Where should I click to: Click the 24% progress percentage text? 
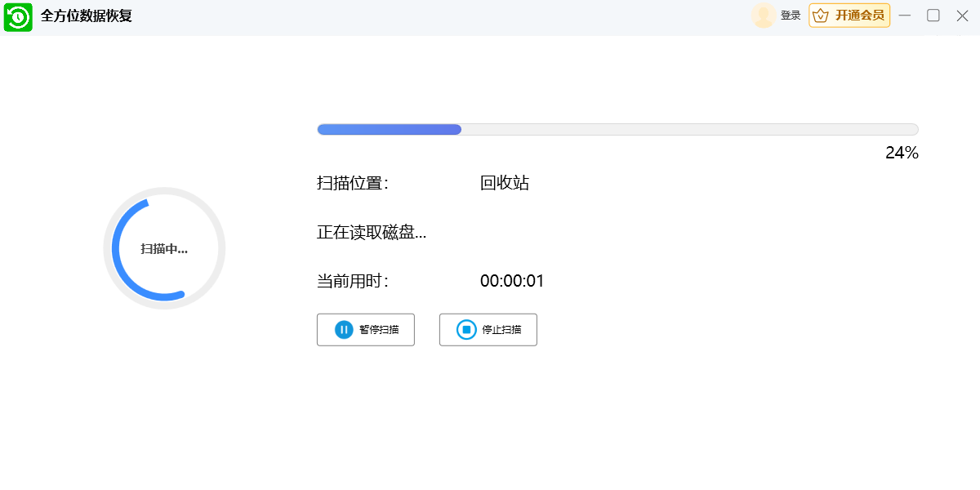click(x=902, y=153)
